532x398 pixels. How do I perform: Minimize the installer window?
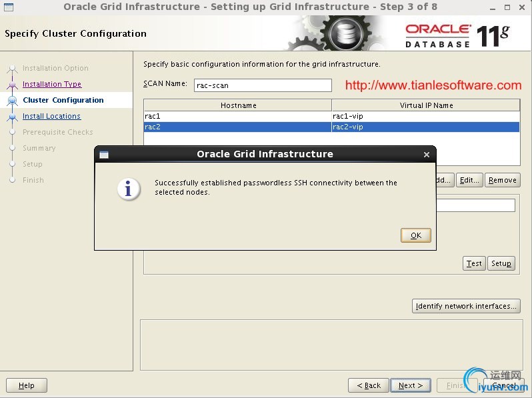click(493, 7)
